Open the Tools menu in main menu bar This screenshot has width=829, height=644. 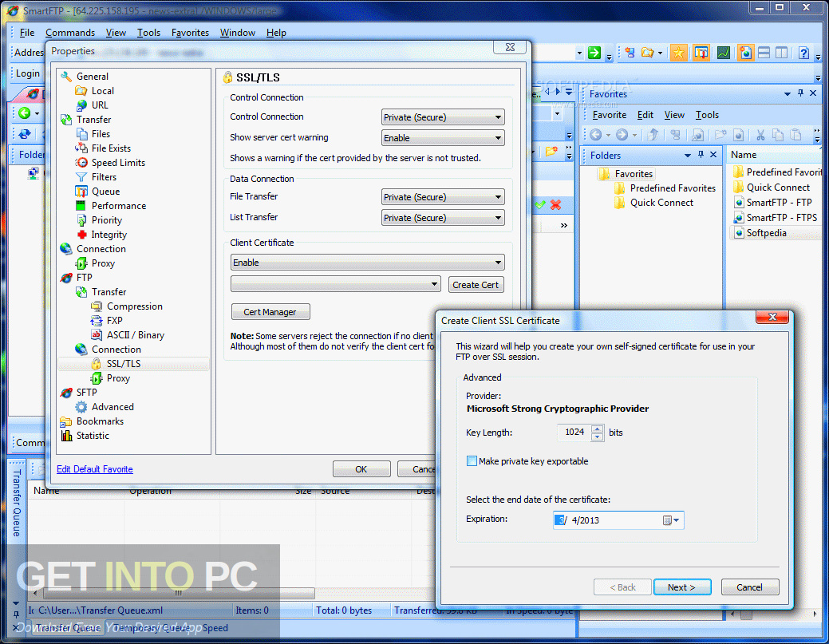coord(148,33)
